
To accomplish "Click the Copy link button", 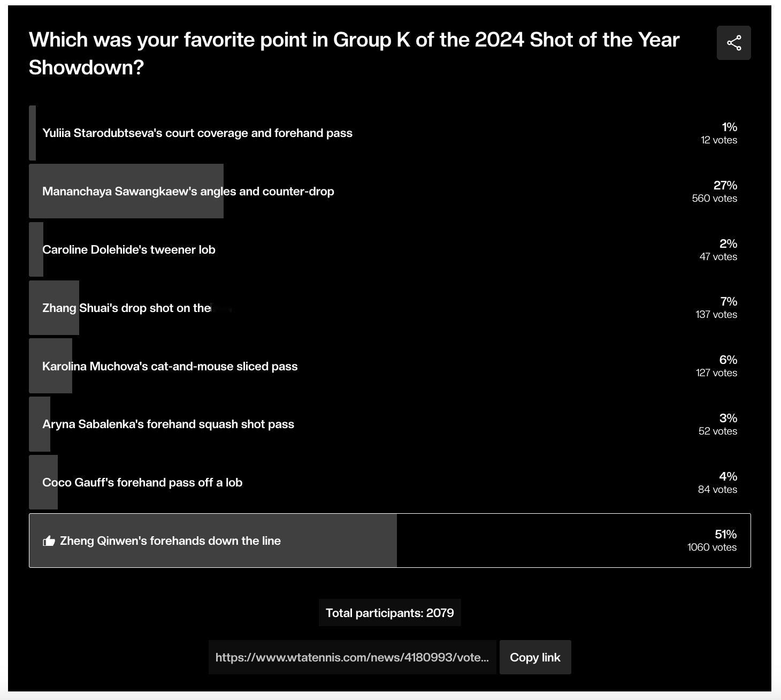I will tap(535, 657).
